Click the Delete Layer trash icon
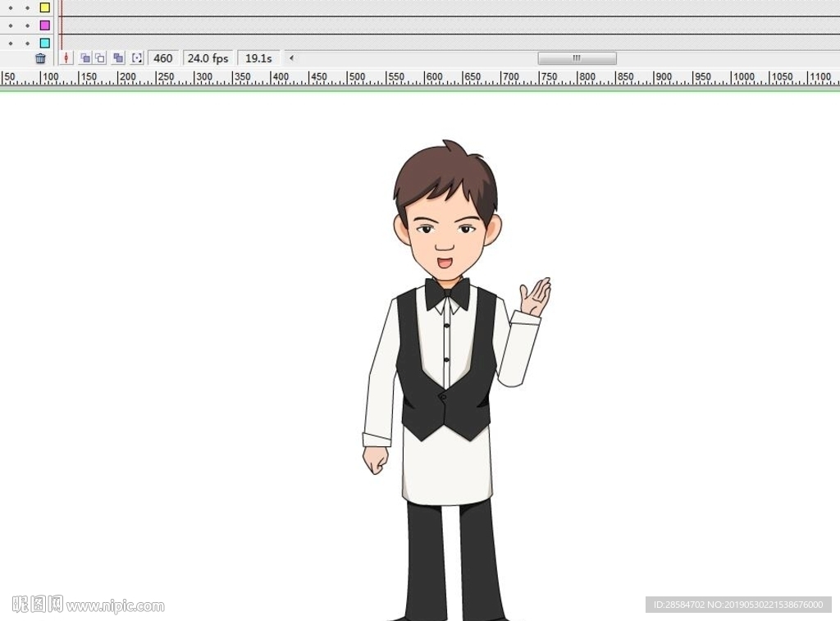Image resolution: width=840 pixels, height=621 pixels. click(x=40, y=58)
